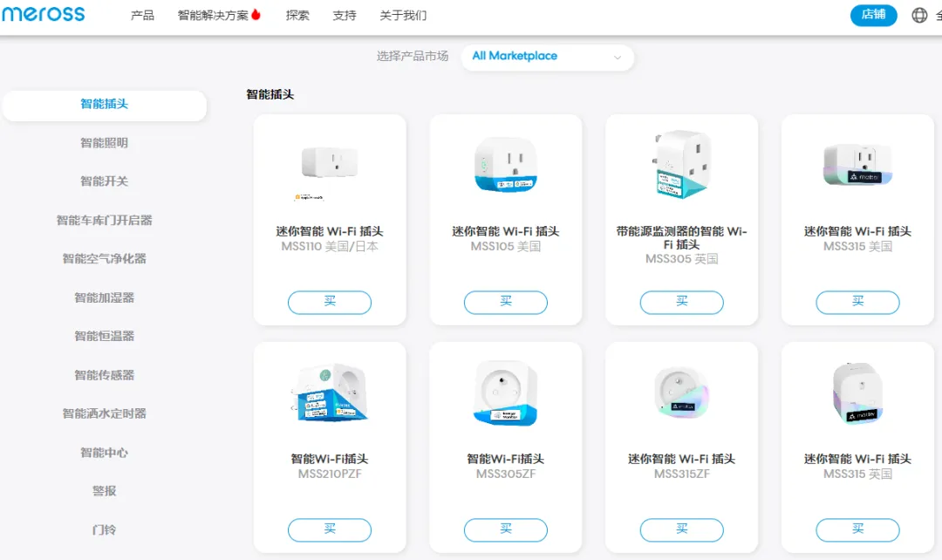Click 买 button under MSS110 plug
Image resolution: width=942 pixels, height=560 pixels.
pyautogui.click(x=330, y=302)
